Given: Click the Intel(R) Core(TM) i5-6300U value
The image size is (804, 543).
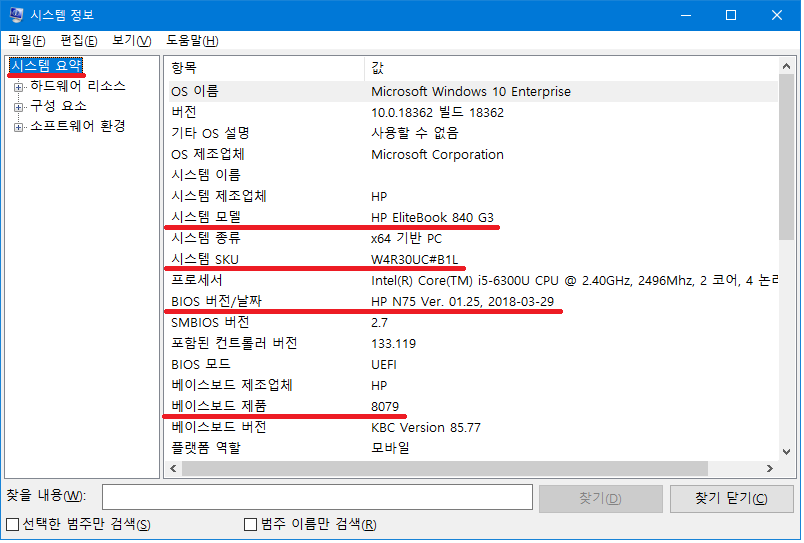Looking at the screenshot, I should point(574,280).
